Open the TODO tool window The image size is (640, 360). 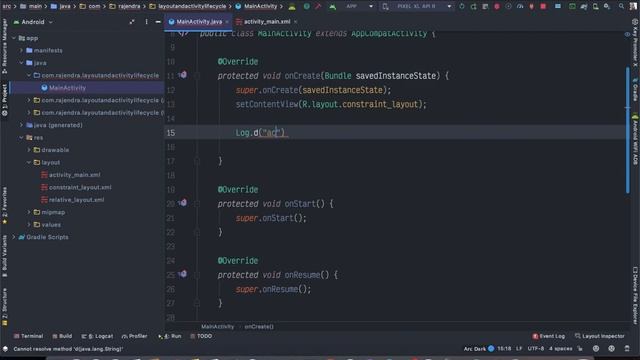[201, 336]
